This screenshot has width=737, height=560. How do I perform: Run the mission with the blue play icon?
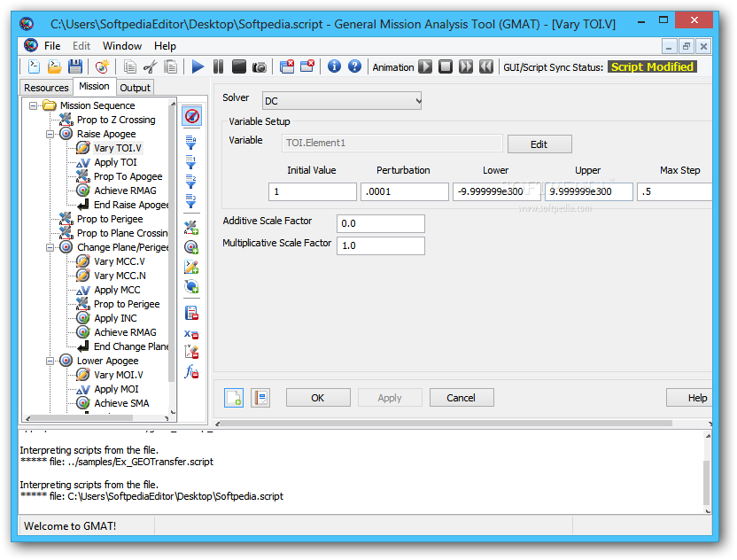click(x=198, y=66)
